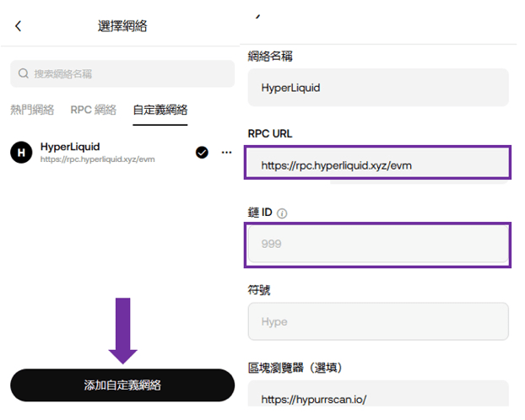
Task: Click the 添加自定義網絡 button
Action: 122,385
